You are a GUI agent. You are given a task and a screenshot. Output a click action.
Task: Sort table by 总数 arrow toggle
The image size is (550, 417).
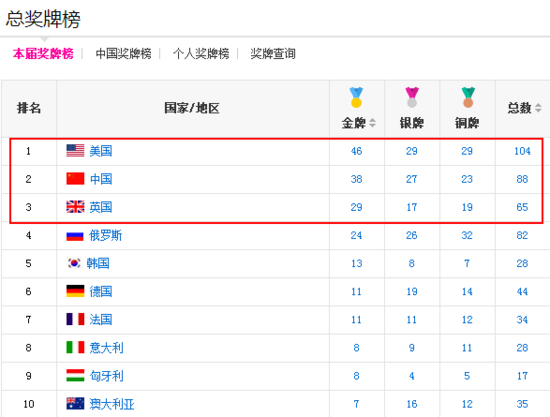point(538,108)
